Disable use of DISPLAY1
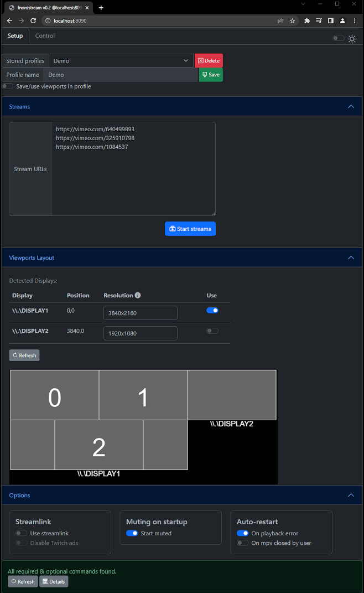This screenshot has height=593, width=364. (x=212, y=311)
